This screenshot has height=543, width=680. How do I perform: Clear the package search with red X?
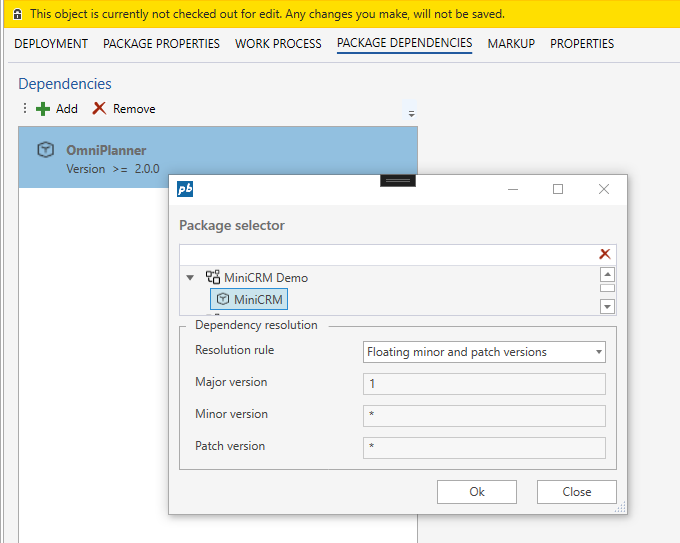(x=604, y=255)
